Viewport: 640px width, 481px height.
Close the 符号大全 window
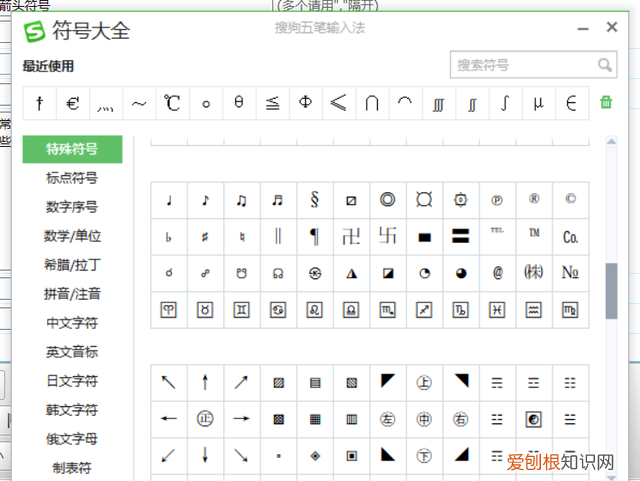point(611,27)
